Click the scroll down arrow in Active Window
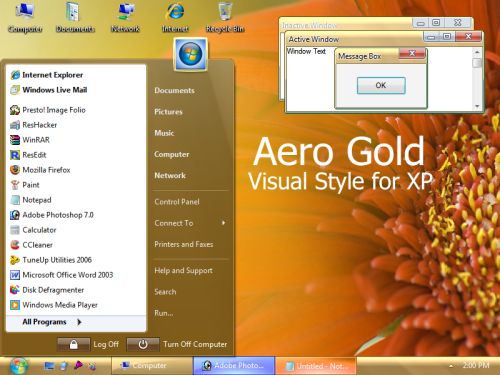The image size is (500, 375). (x=477, y=106)
